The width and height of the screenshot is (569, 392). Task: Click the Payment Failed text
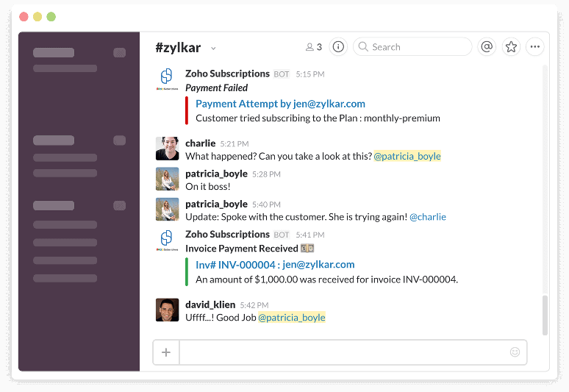click(216, 88)
